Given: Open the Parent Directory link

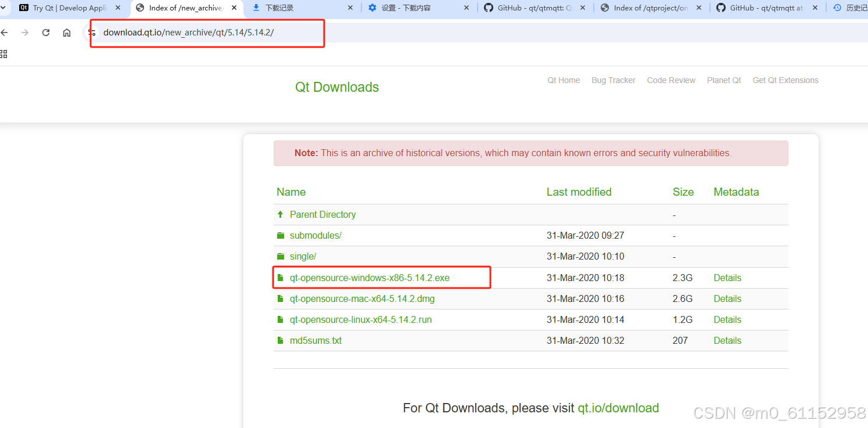Looking at the screenshot, I should click(322, 214).
